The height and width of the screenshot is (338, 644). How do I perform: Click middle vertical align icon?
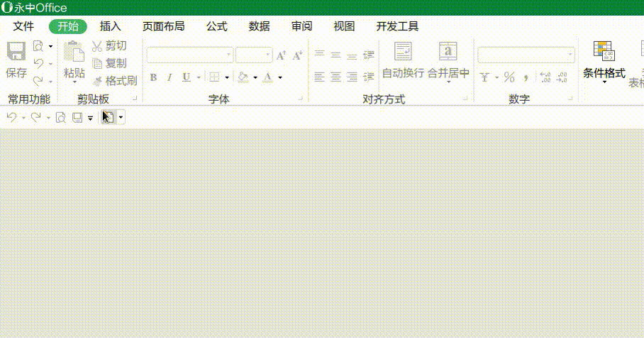coord(336,54)
